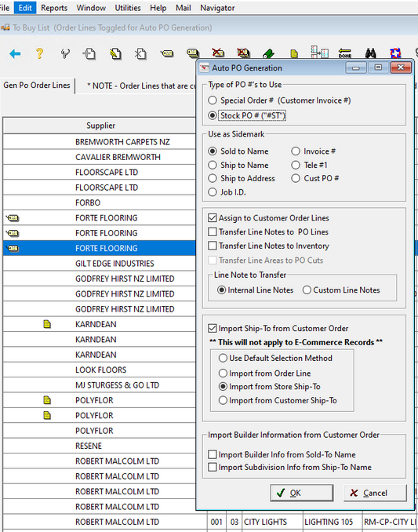
Task: Open help with the yellow question mark icon
Action: [40, 53]
